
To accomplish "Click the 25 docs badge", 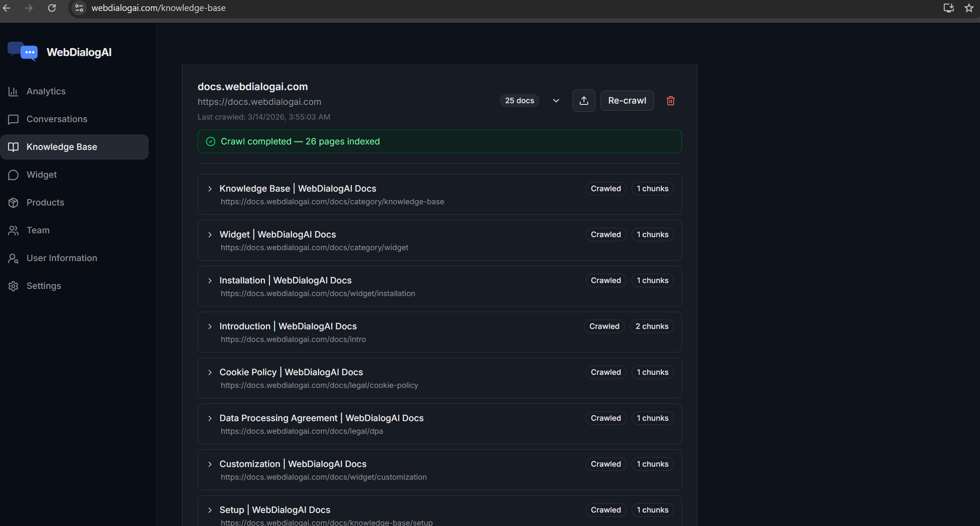I will pos(519,101).
